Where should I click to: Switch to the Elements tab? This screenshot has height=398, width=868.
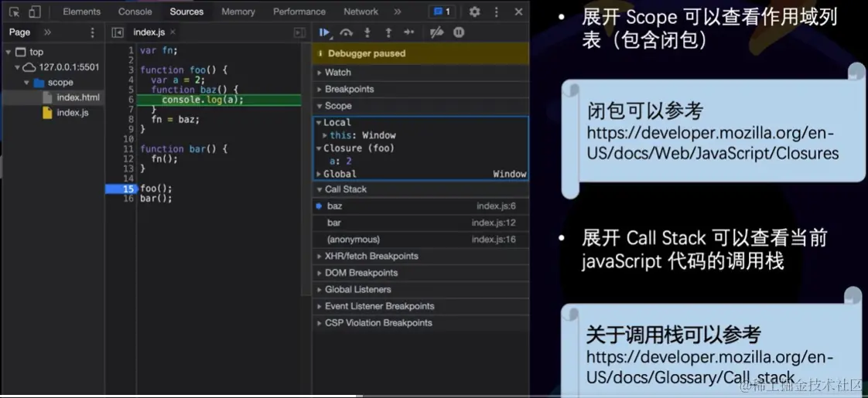pos(82,12)
